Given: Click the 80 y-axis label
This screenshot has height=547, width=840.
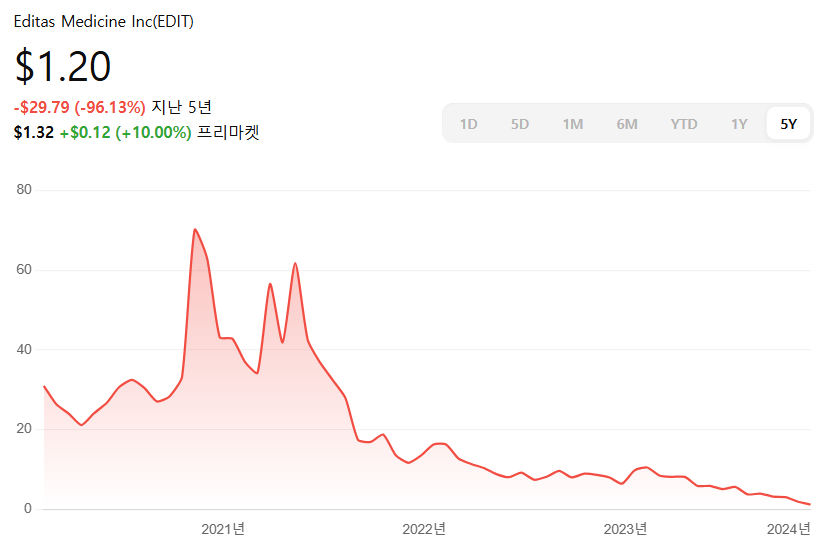Looking at the screenshot, I should 24,189.
